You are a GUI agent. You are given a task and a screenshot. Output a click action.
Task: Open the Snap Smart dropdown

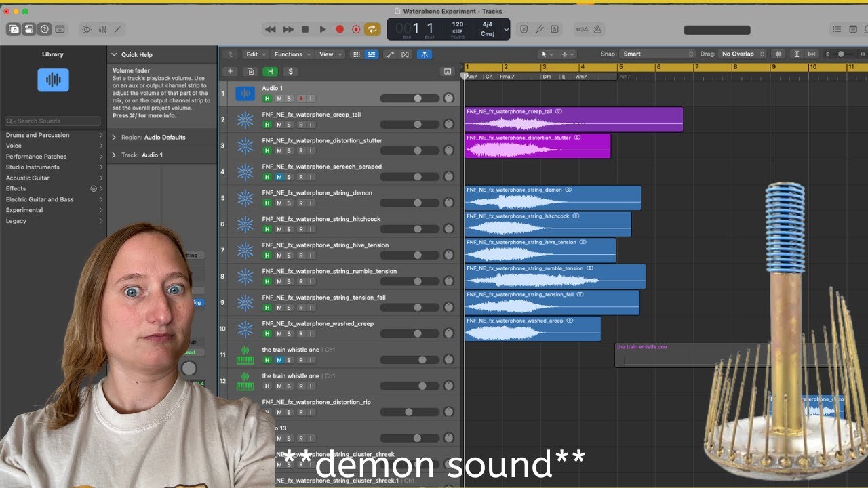658,54
